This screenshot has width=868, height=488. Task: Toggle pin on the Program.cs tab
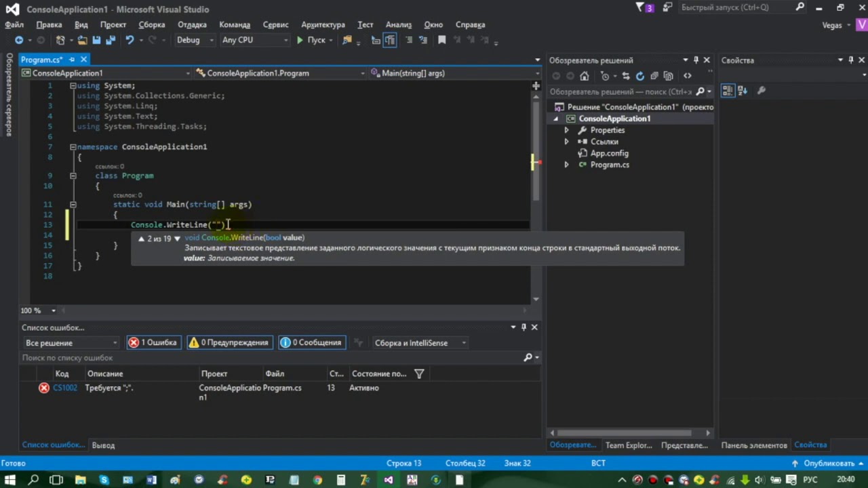(x=73, y=60)
